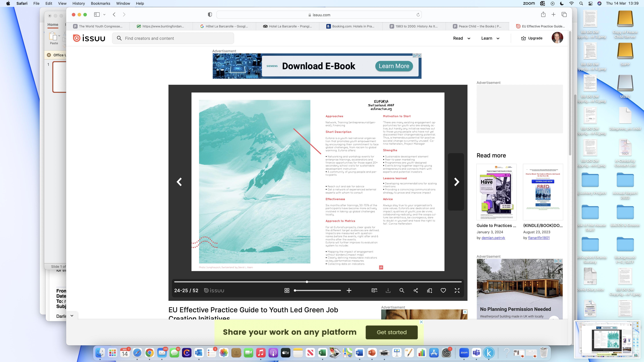Open the Bookmarks menu in menu bar
Viewport: 644px width, 362px height.
(x=100, y=3)
